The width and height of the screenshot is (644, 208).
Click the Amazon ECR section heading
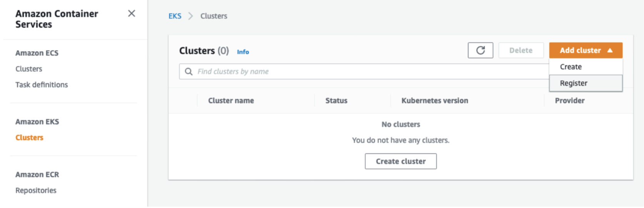tap(37, 174)
